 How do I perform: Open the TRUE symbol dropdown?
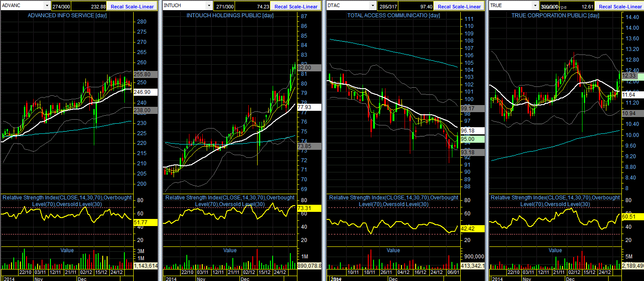pos(536,6)
